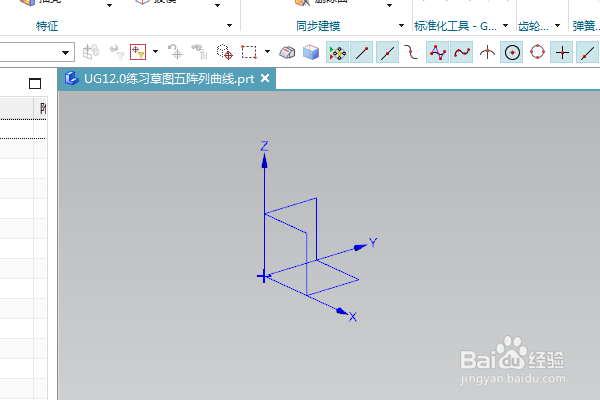600x400 pixels.
Task: Click the 特征 ribbon group label
Action: [47, 26]
